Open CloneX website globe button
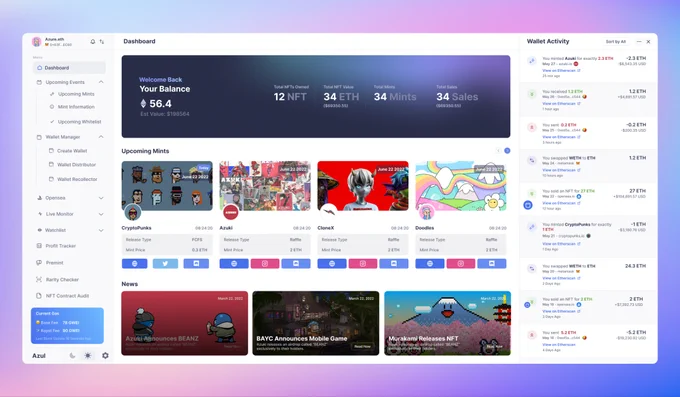This screenshot has width=680, height=397. pos(332,263)
